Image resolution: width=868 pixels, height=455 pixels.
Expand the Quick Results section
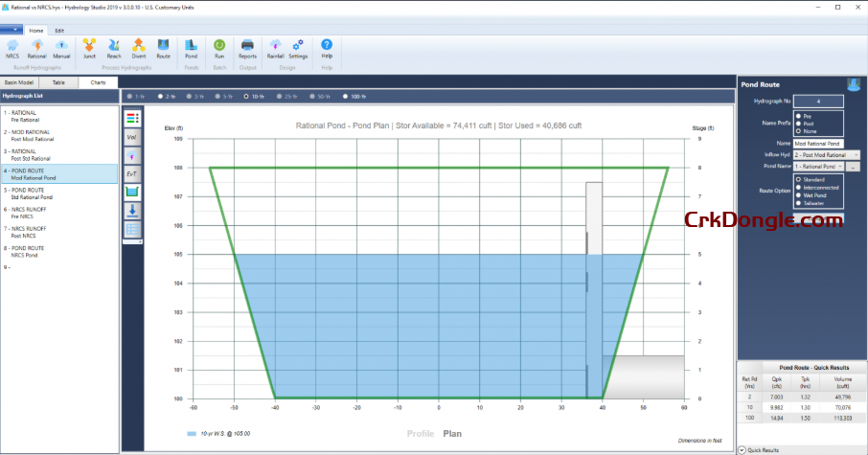click(742, 449)
